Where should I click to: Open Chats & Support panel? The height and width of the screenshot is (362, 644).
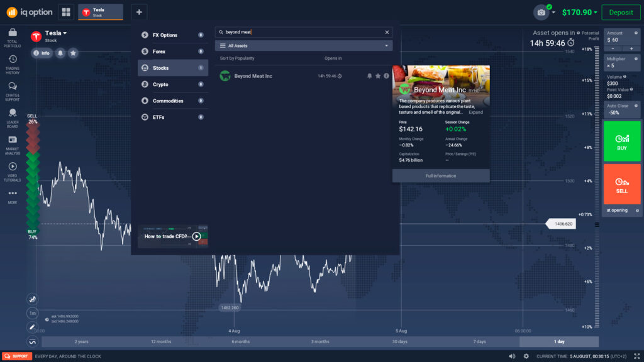pos(13,91)
